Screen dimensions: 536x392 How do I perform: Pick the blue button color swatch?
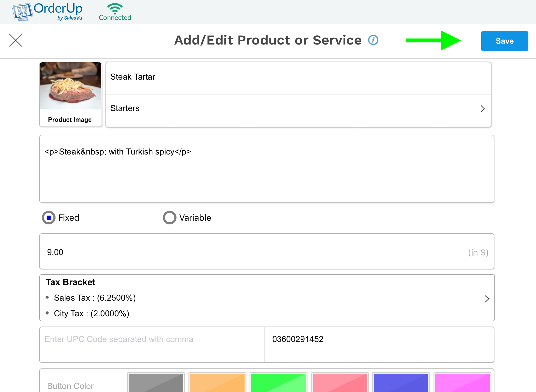coord(401,383)
